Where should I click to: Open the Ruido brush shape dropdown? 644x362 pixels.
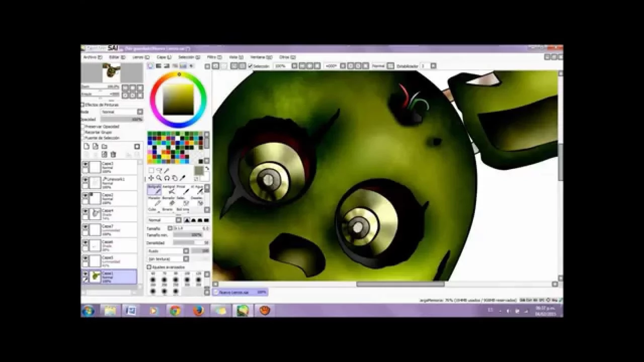coord(186,250)
